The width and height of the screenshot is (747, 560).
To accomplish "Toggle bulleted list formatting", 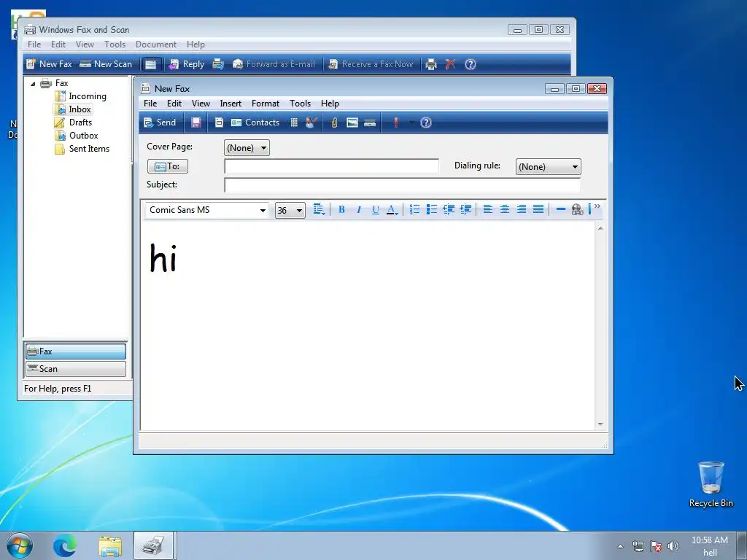I will [432, 209].
